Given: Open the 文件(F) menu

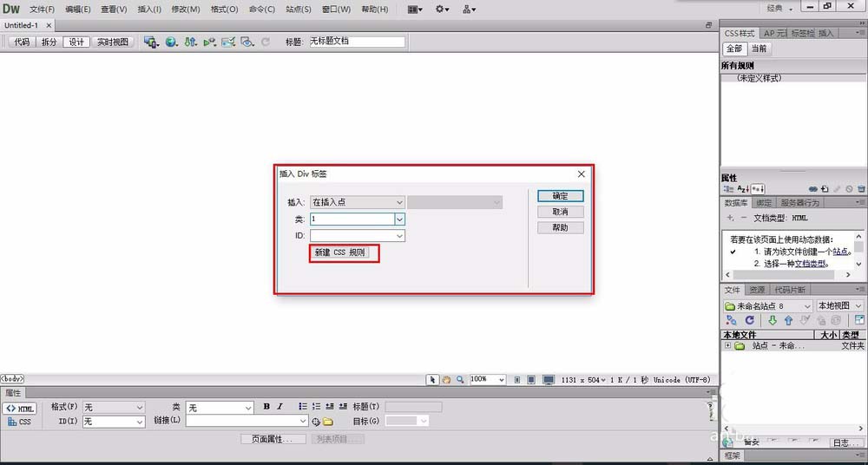Looking at the screenshot, I should pos(42,10).
